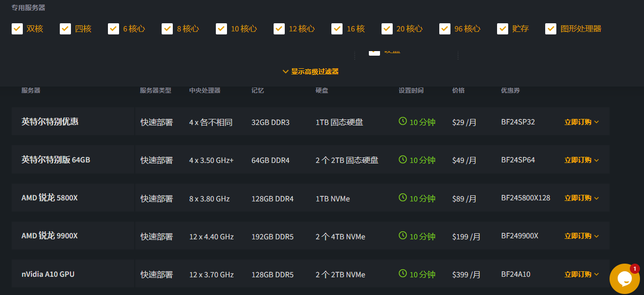
Task: Expand 显示高级过滤器 advanced filters
Action: [x=311, y=72]
